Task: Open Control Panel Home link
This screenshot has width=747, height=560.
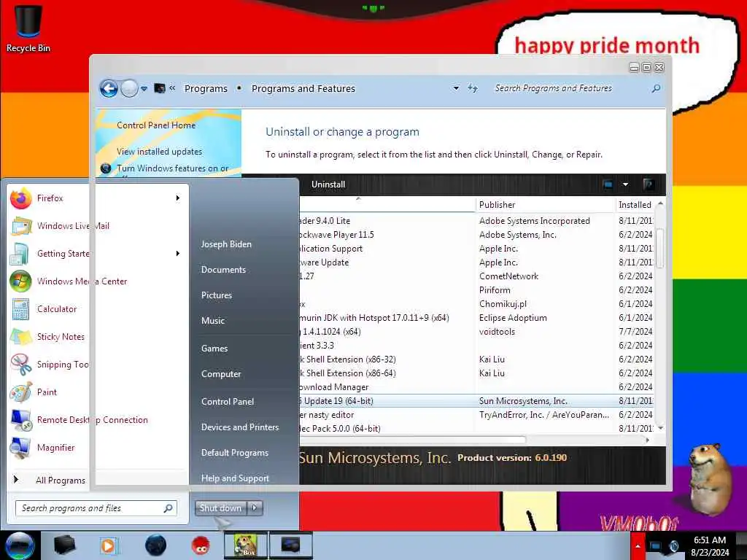Action: [x=156, y=125]
